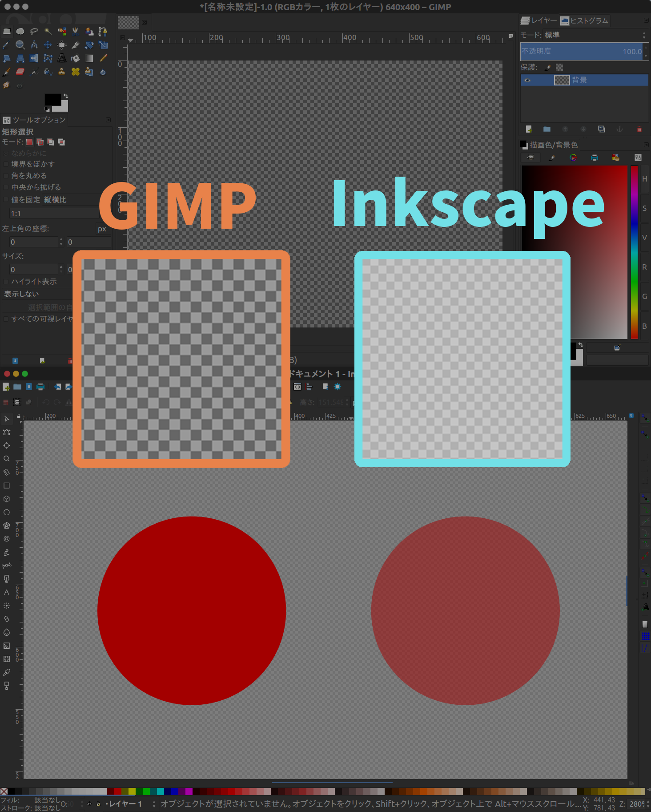Open the layer モード dropdown showing 標準

(x=596, y=35)
